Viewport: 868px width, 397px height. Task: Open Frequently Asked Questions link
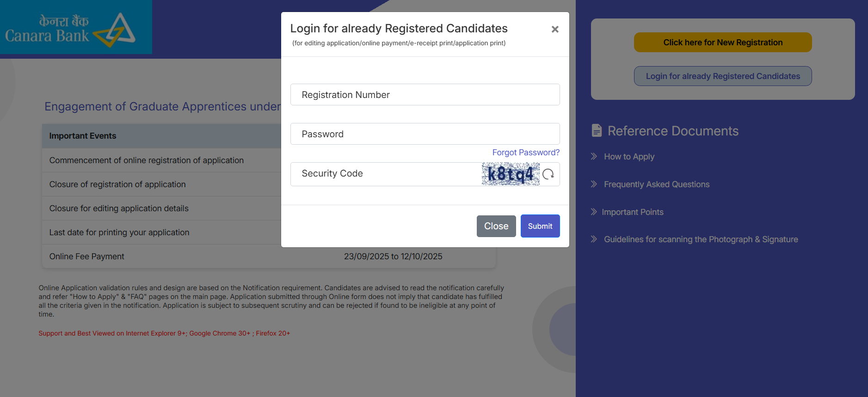(657, 184)
